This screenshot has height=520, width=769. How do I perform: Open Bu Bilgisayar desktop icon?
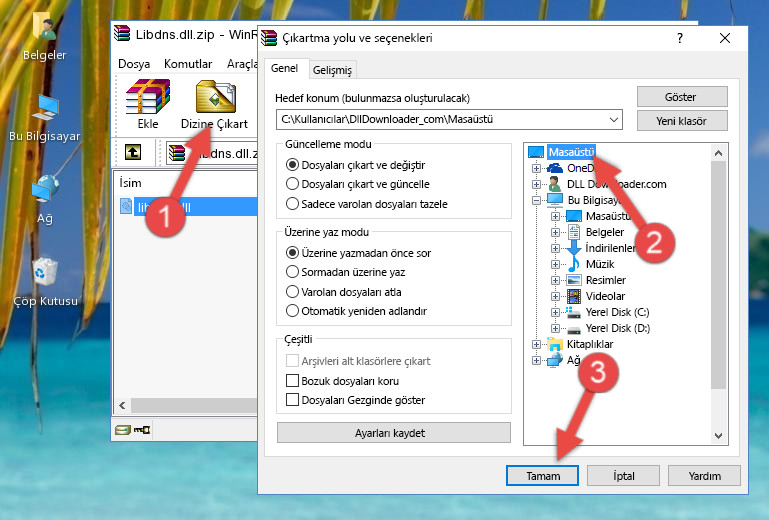click(45, 118)
